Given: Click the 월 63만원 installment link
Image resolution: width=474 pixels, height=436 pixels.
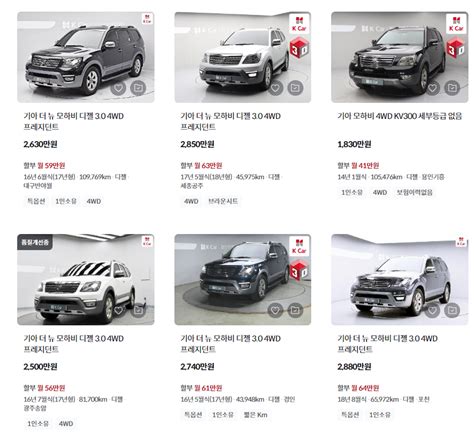Looking at the screenshot, I should click(x=208, y=165).
